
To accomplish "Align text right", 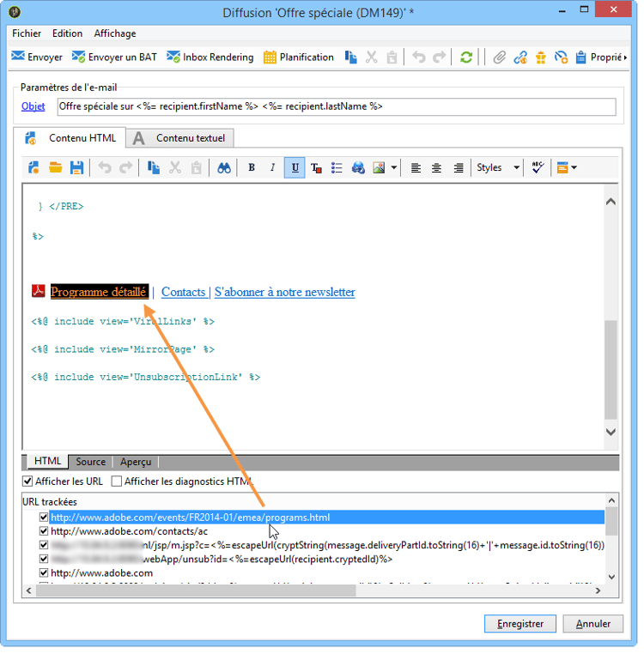I will pos(459,167).
